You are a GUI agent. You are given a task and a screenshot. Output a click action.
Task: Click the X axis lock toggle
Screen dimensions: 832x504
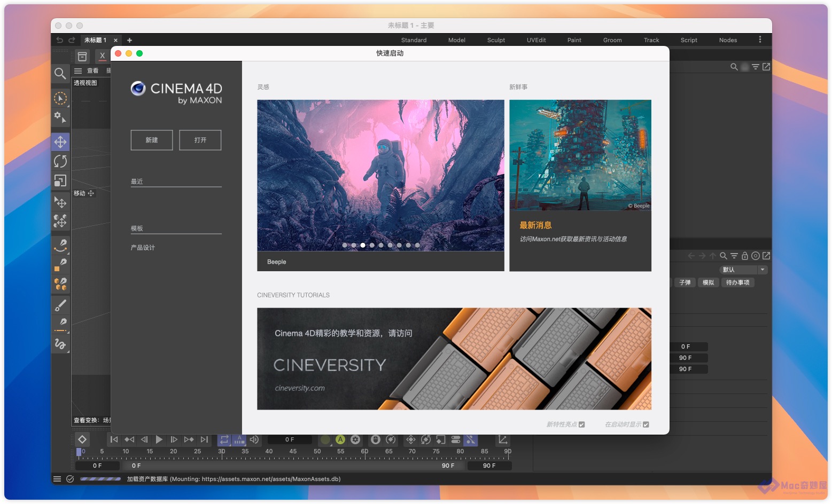point(103,56)
